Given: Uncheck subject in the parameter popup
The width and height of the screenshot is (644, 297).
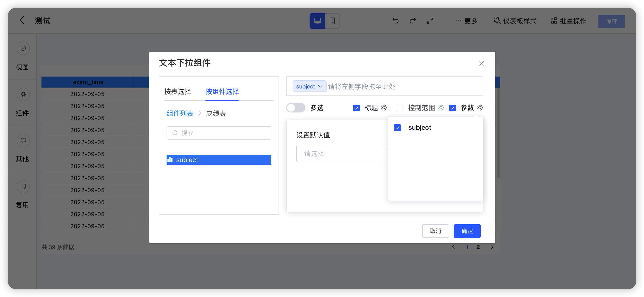Looking at the screenshot, I should pos(397,128).
